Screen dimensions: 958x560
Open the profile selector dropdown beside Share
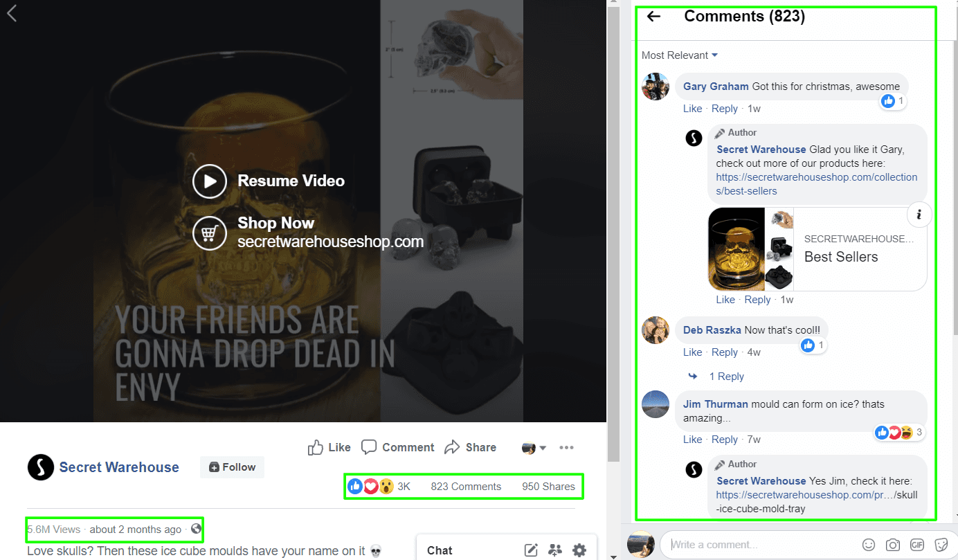point(534,448)
